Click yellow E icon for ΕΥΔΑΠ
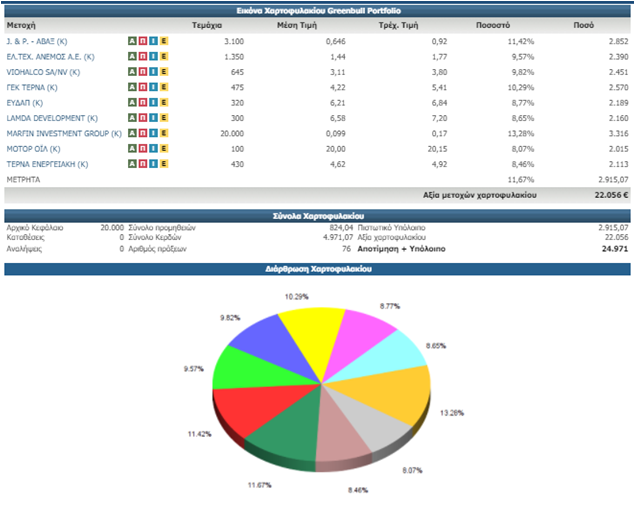Image resolution: width=635 pixels, height=513 pixels. 164,102
